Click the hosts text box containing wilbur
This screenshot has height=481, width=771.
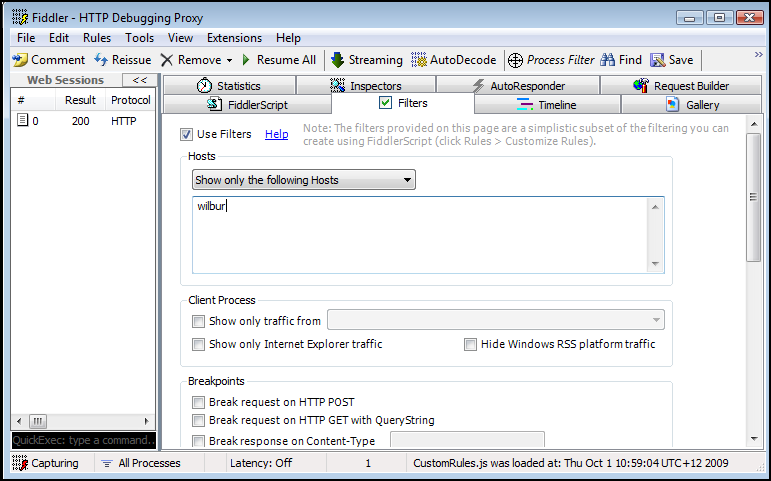click(x=420, y=235)
